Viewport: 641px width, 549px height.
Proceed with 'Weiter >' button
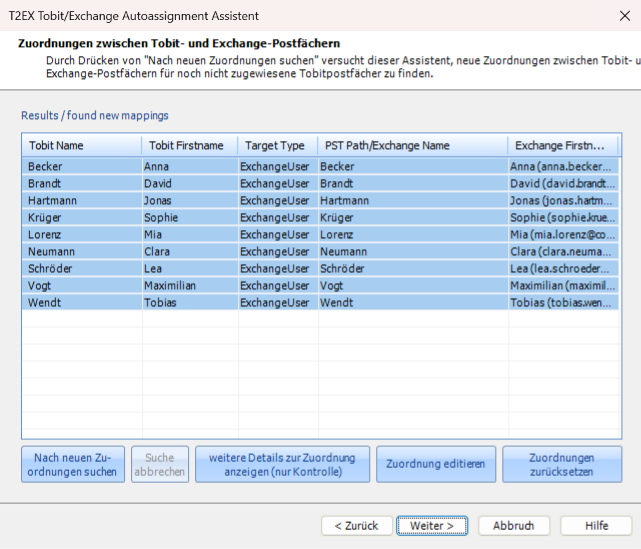[432, 526]
